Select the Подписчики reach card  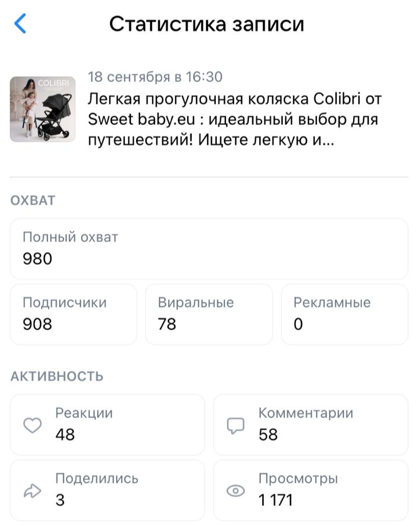coord(73,314)
